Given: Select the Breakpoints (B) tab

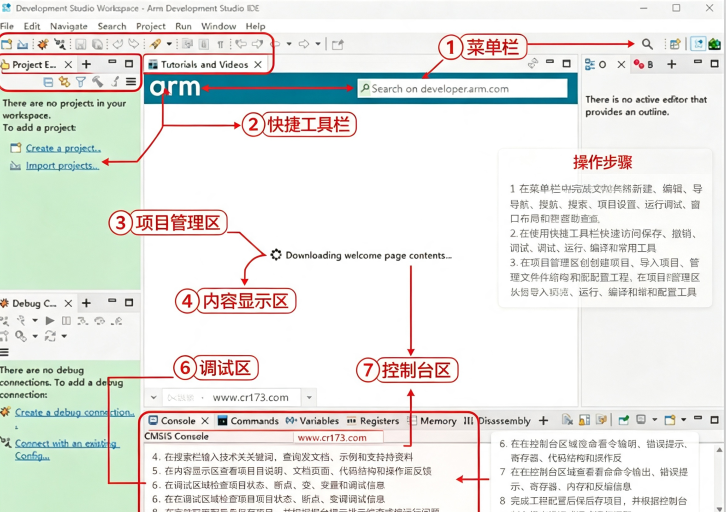Looking at the screenshot, I should coord(644,64).
